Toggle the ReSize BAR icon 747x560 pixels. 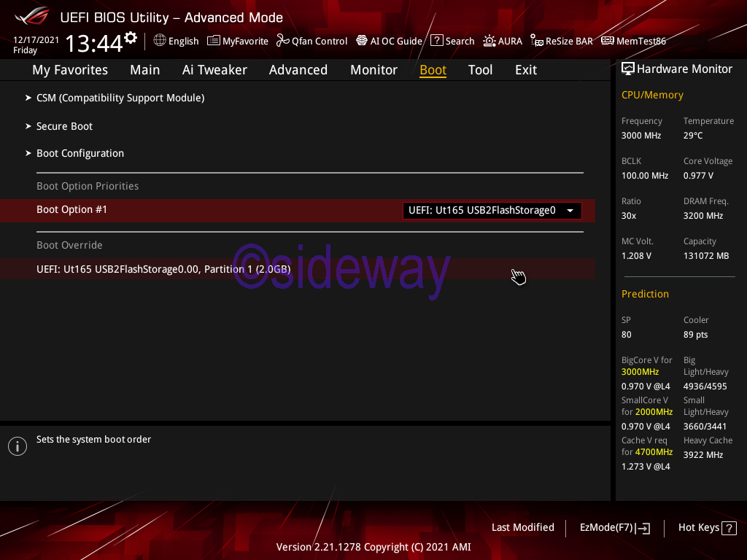pos(537,41)
